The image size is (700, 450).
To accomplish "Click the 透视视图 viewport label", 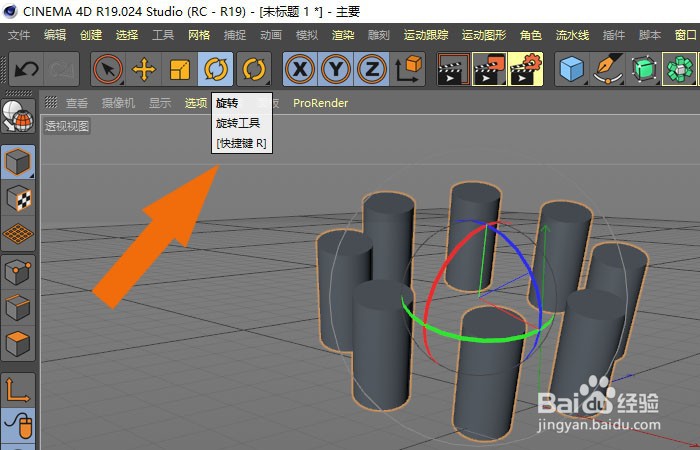I will point(67,126).
